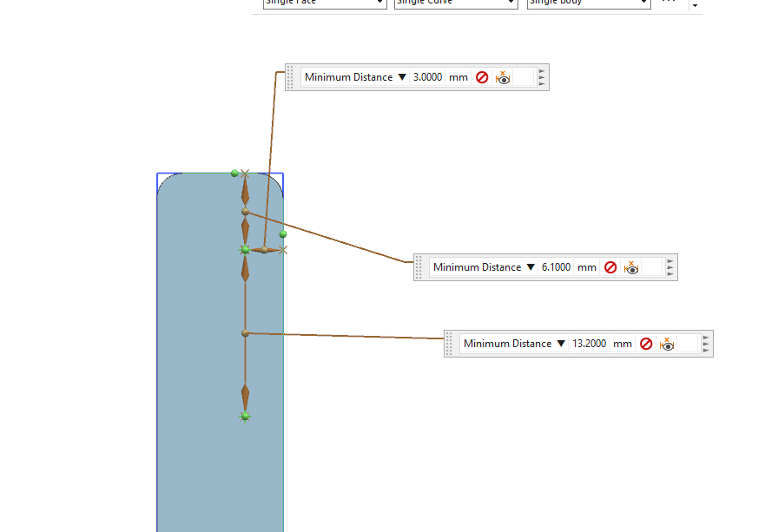765x532 pixels.
Task: Edit the 6.1000 distance value field
Action: tap(556, 267)
